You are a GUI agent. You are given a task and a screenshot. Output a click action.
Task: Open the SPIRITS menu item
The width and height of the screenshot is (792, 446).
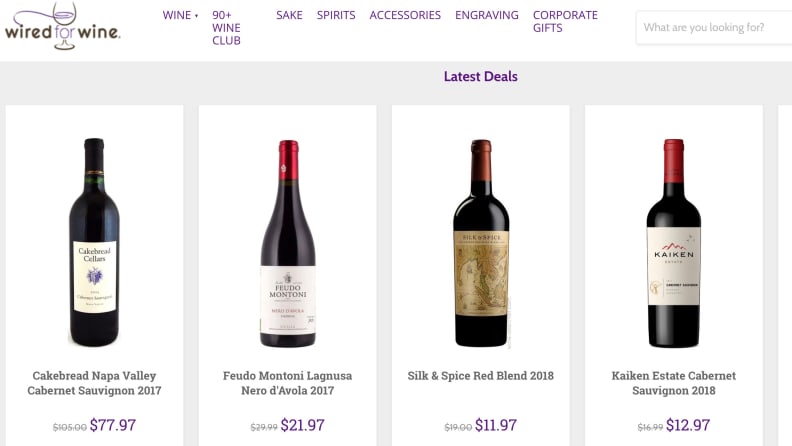point(336,15)
